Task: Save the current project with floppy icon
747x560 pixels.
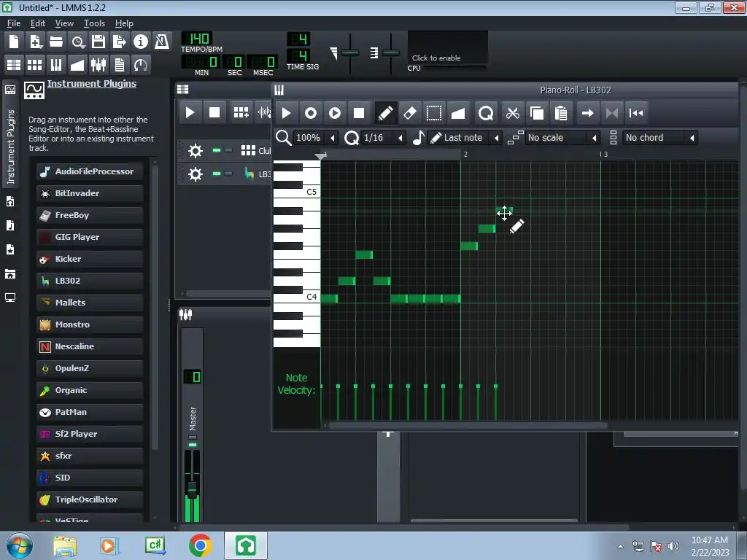Action: (98, 42)
